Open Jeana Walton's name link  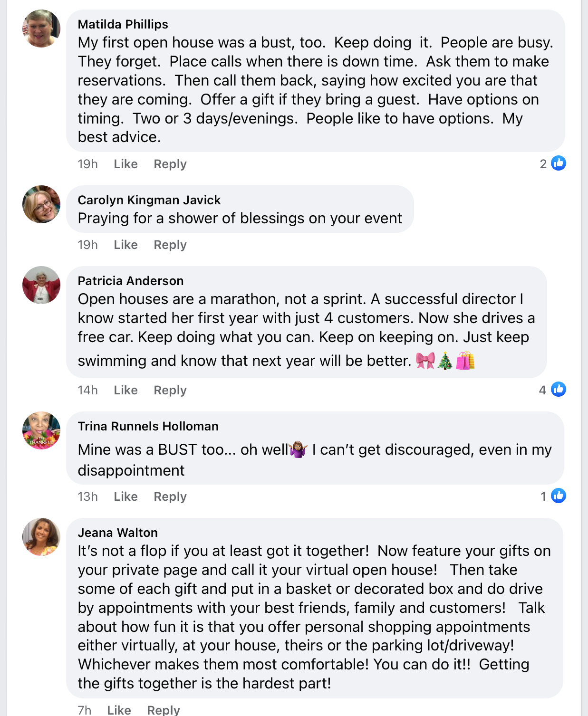(118, 533)
